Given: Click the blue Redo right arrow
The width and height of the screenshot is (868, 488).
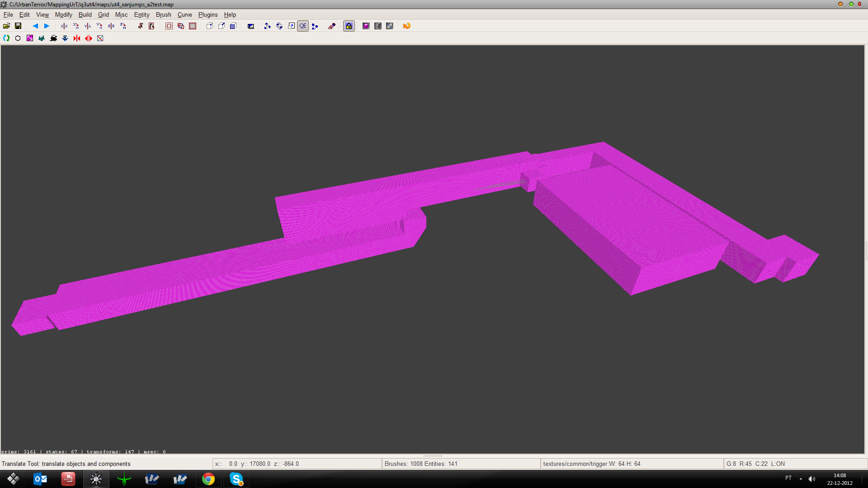Looking at the screenshot, I should tap(47, 26).
